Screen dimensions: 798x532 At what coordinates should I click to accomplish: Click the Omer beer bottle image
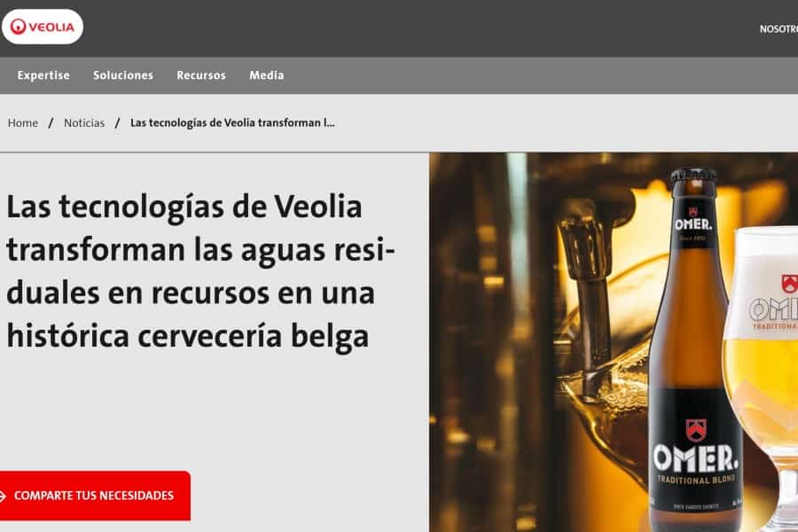coord(694,348)
